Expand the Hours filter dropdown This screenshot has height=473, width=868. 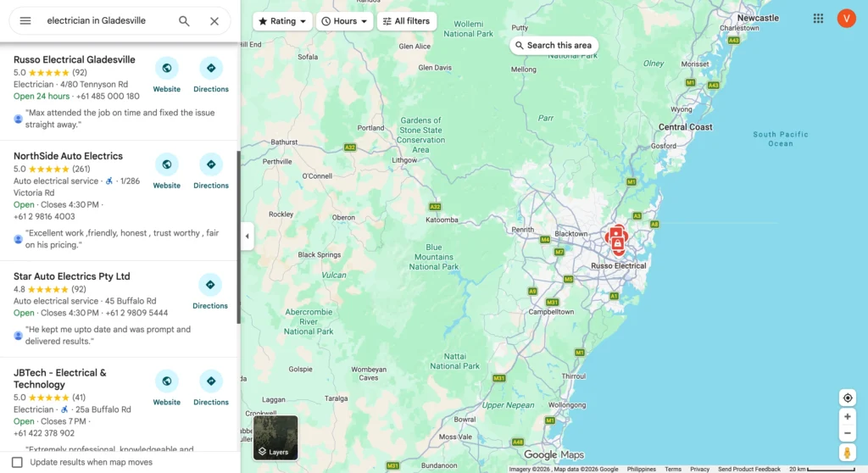pyautogui.click(x=344, y=21)
